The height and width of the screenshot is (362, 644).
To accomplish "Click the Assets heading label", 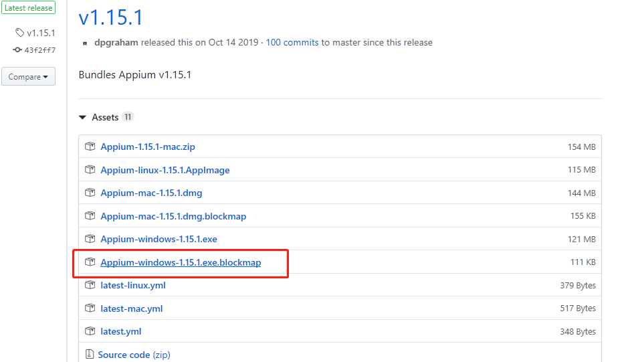I will pyautogui.click(x=105, y=118).
